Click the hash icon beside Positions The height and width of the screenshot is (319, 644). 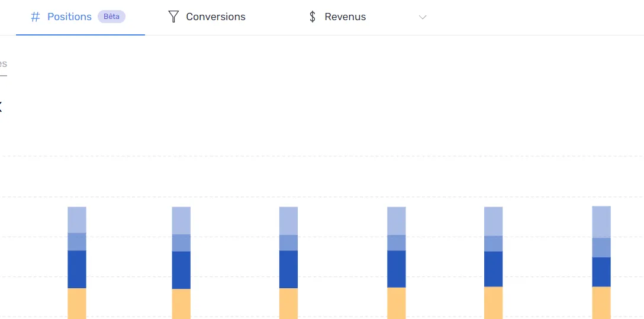pyautogui.click(x=36, y=17)
